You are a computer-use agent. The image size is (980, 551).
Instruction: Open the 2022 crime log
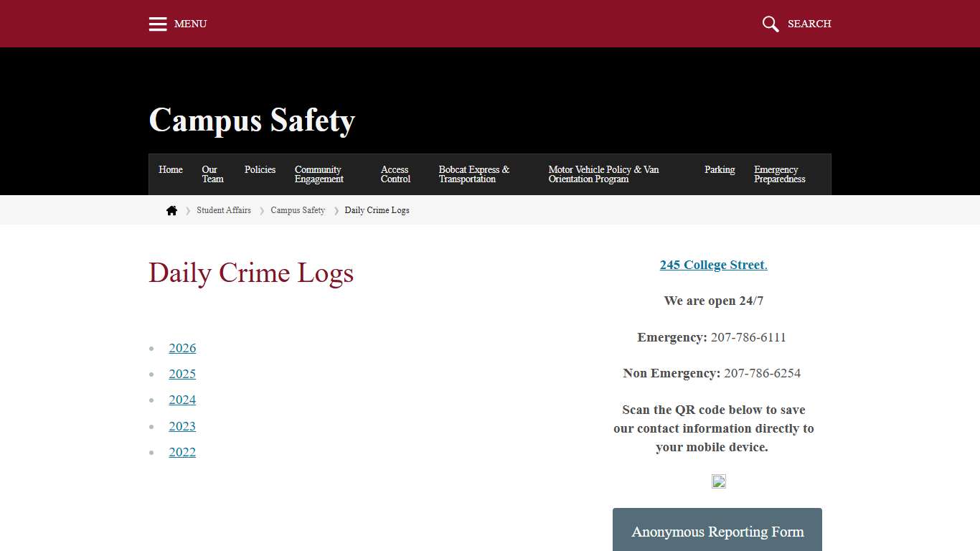[x=182, y=452]
